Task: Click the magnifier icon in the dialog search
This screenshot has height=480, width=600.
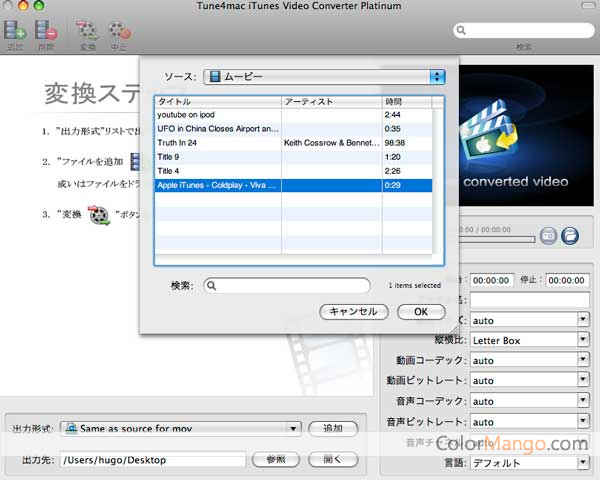Action: (x=211, y=286)
